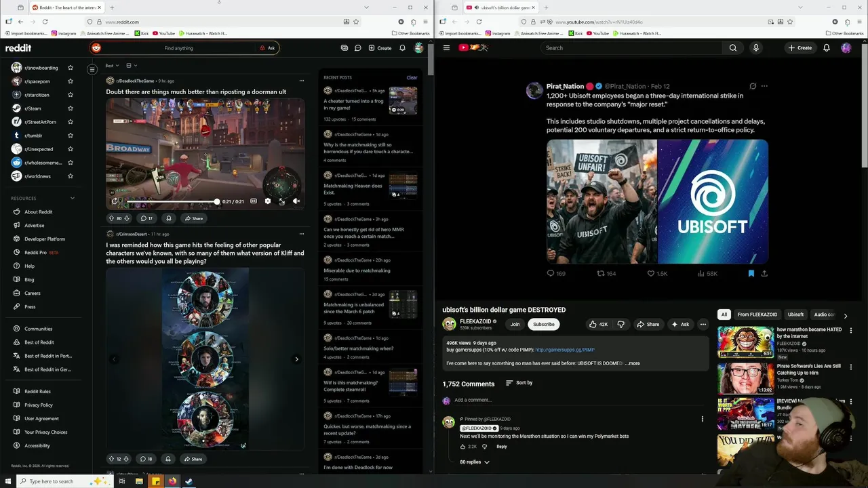This screenshot has height=488, width=868.
Task: Open the feed view layout dropdown
Action: (x=132, y=66)
